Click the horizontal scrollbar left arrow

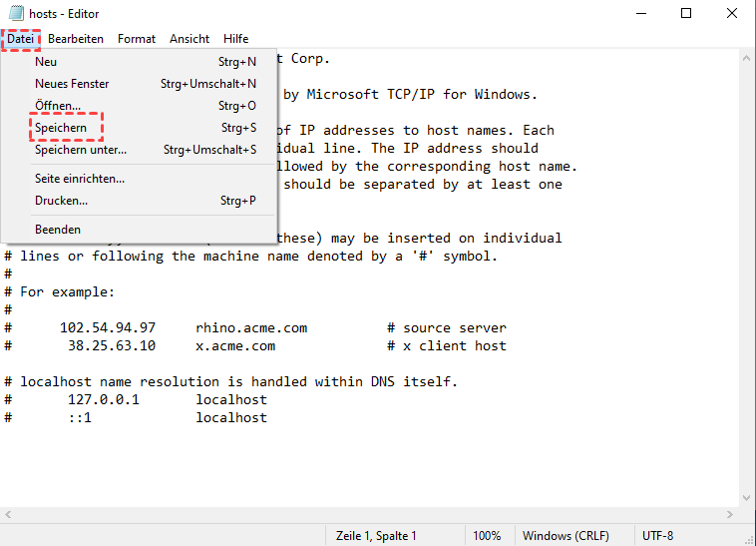[9, 515]
